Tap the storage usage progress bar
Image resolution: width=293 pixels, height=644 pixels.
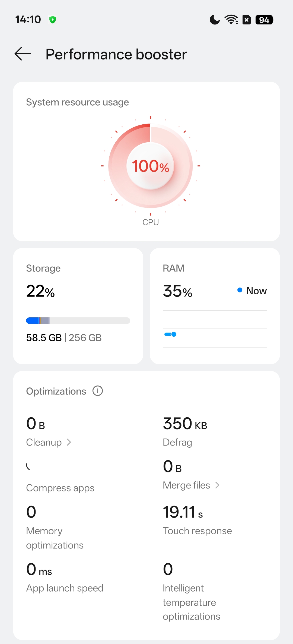(x=78, y=321)
